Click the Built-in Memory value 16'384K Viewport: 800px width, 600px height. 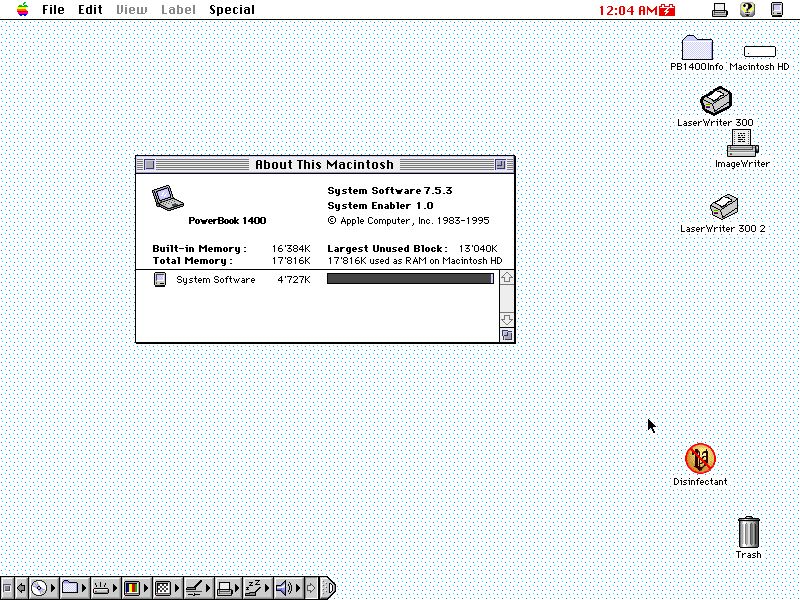(x=291, y=248)
